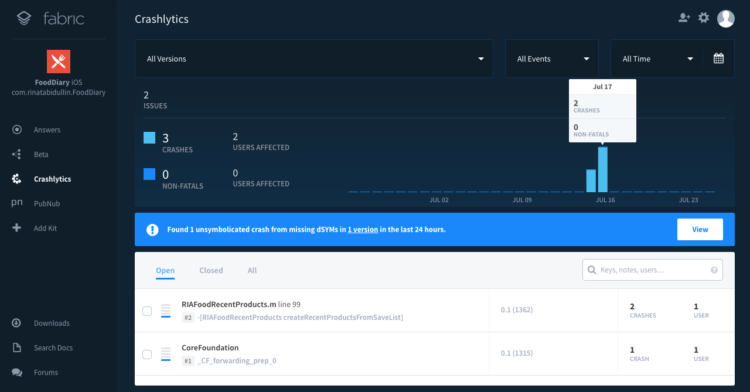750x392 pixels.
Task: Check the RIAFoodRecentProducts.m issue checkbox
Action: [147, 311]
